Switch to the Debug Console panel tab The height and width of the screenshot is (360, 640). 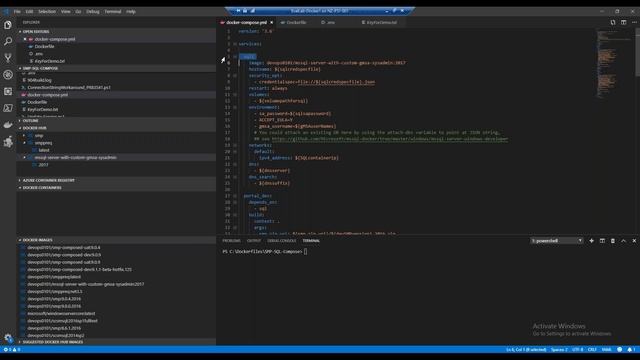(x=282, y=241)
